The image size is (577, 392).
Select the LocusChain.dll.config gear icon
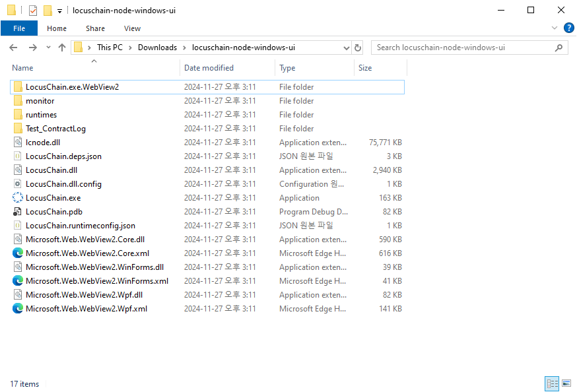tap(18, 184)
